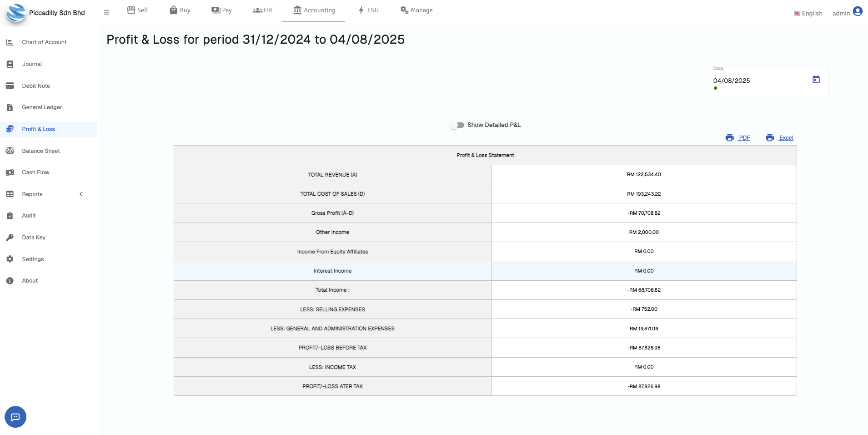
Task: Select LESS: SELLING EXPENSES label
Action: click(x=332, y=309)
